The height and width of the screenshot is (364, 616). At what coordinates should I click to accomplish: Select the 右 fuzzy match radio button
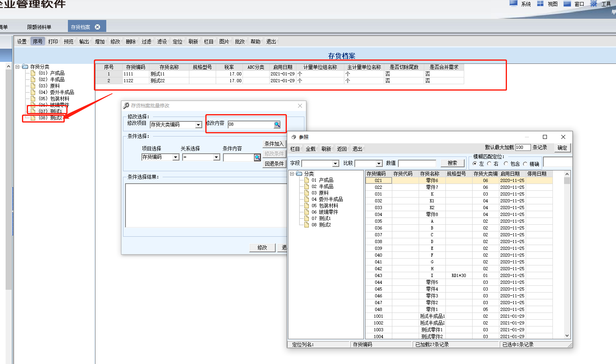point(489,164)
